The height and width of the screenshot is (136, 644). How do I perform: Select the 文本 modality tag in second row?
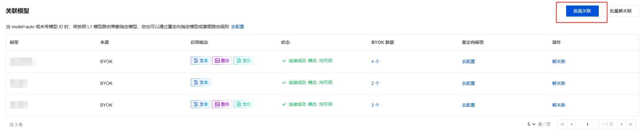click(201, 83)
